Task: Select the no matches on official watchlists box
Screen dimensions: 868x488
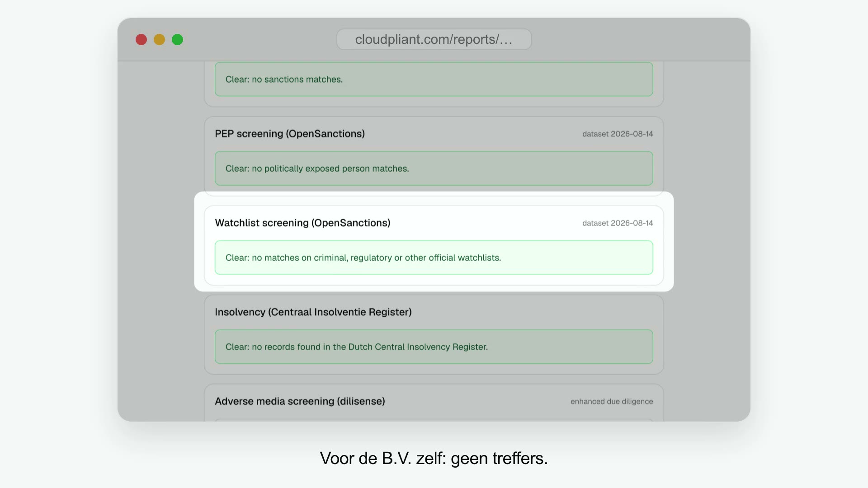Action: [434, 258]
